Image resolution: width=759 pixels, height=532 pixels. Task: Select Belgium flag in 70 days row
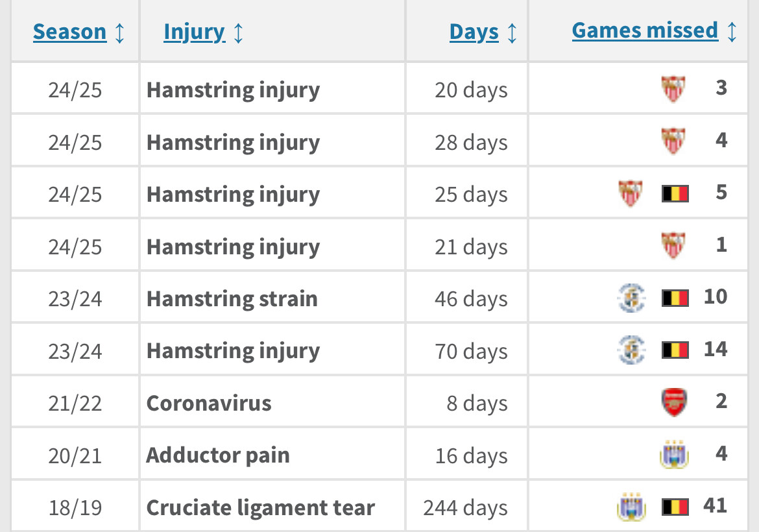pos(675,350)
